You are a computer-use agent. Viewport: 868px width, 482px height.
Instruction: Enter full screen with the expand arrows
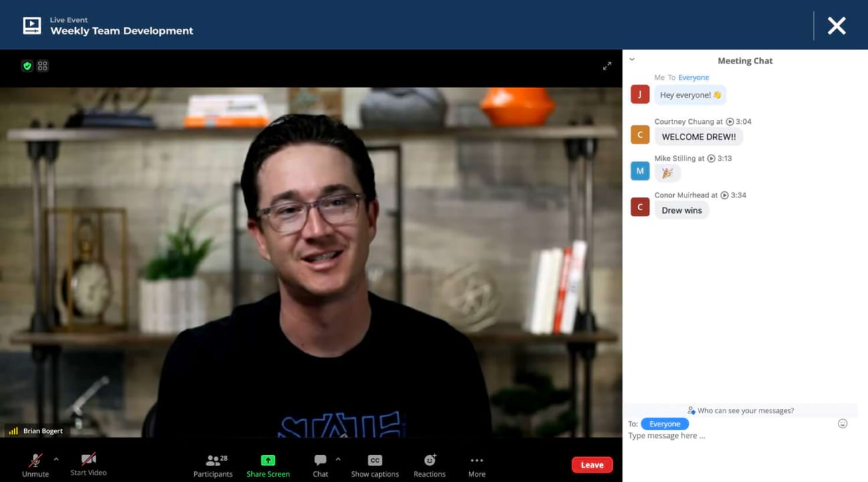click(x=607, y=66)
